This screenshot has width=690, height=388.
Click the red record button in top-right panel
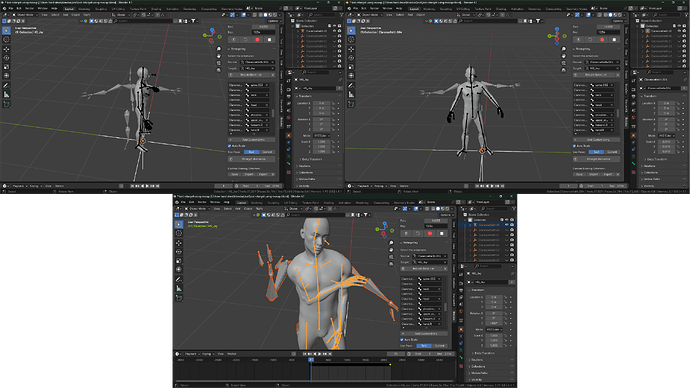tap(602, 40)
